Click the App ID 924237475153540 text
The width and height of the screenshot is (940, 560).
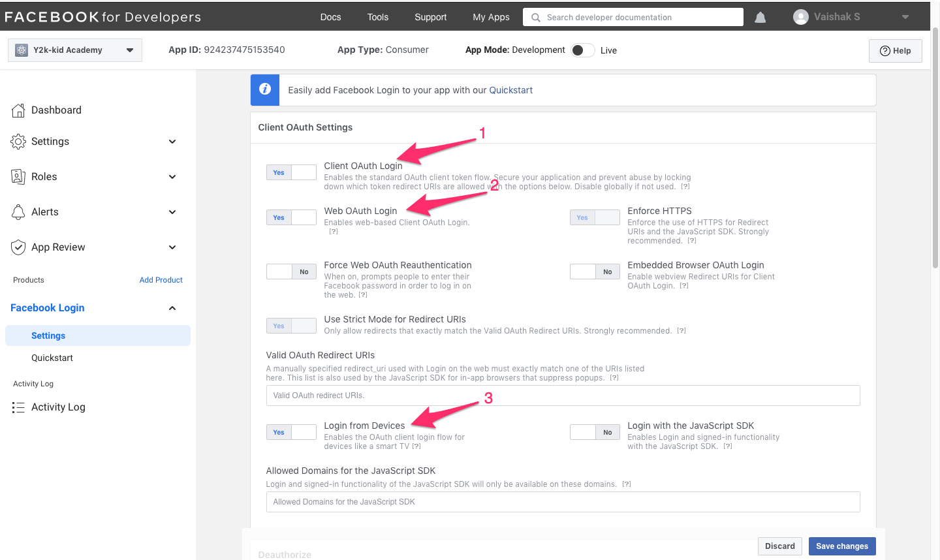(x=227, y=50)
